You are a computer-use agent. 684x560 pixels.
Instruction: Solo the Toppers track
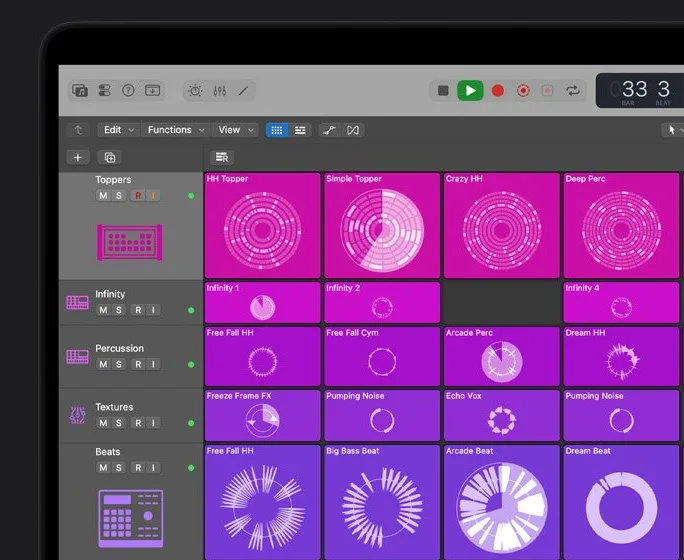[119, 195]
